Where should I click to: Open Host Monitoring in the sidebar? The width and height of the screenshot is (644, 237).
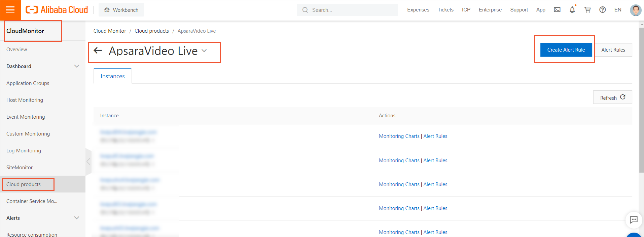coord(25,100)
